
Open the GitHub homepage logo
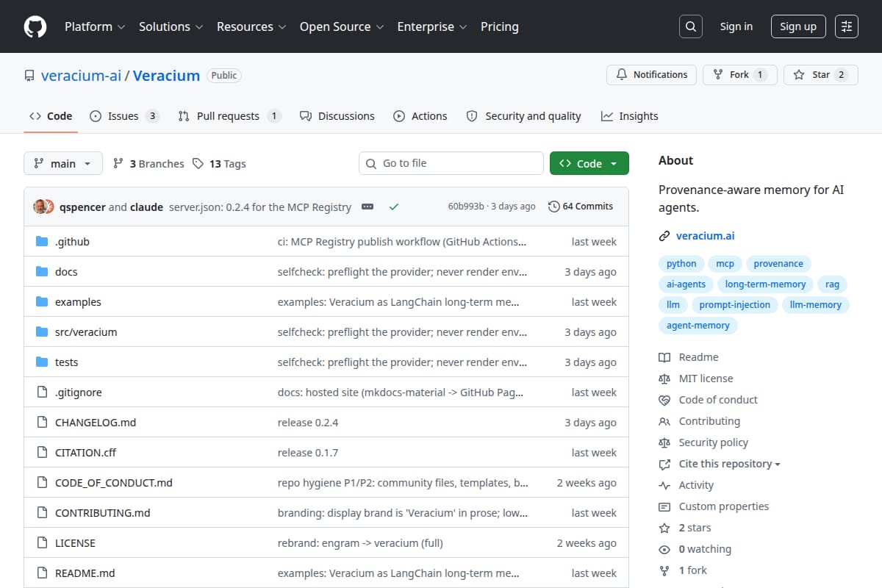coord(35,26)
